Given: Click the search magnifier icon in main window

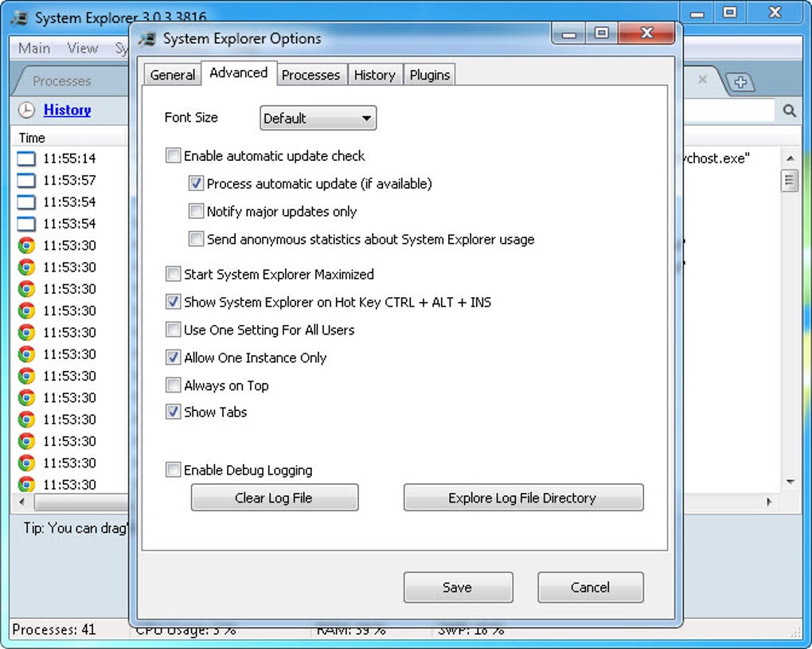Looking at the screenshot, I should coord(789,111).
